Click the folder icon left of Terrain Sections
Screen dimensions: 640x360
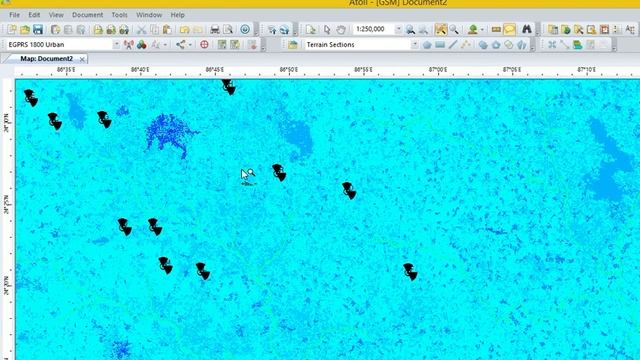pyautogui.click(x=293, y=44)
